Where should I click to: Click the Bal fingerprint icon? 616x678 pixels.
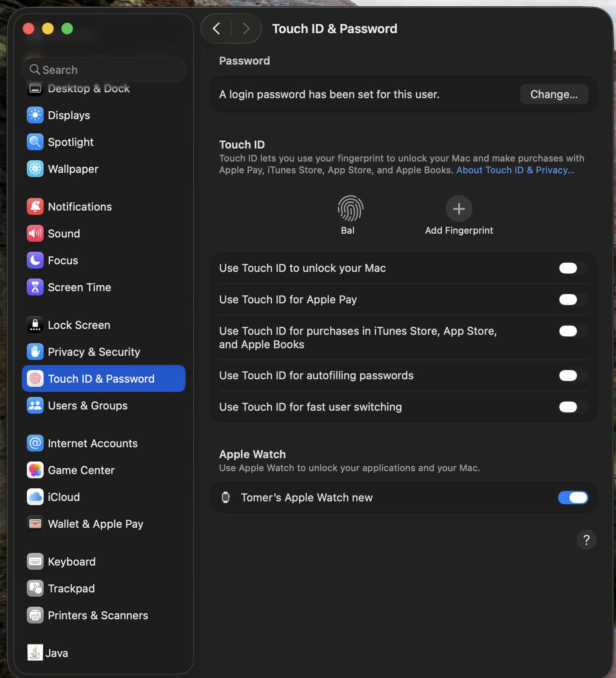tap(350, 209)
